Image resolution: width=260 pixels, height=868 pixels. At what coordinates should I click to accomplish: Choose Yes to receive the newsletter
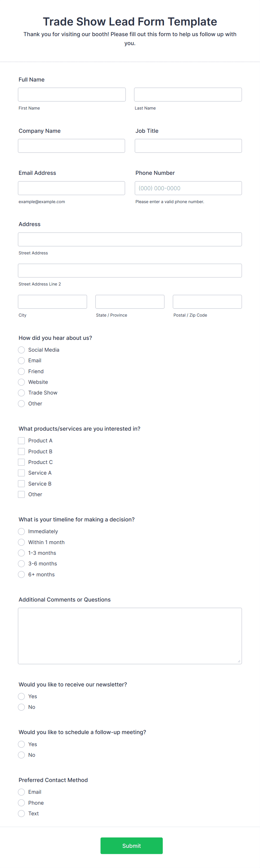[21, 696]
